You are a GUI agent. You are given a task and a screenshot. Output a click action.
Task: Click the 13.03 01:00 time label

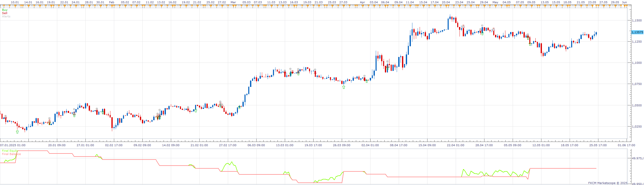[285, 145]
